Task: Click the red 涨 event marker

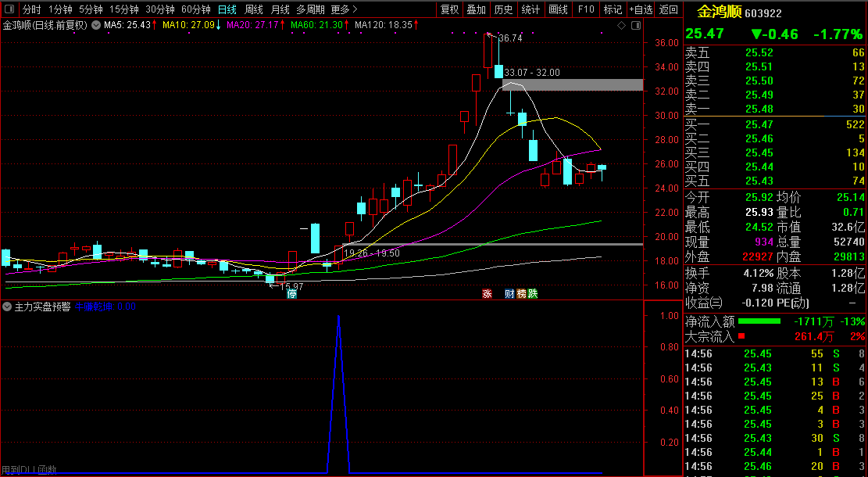Action: (x=487, y=294)
